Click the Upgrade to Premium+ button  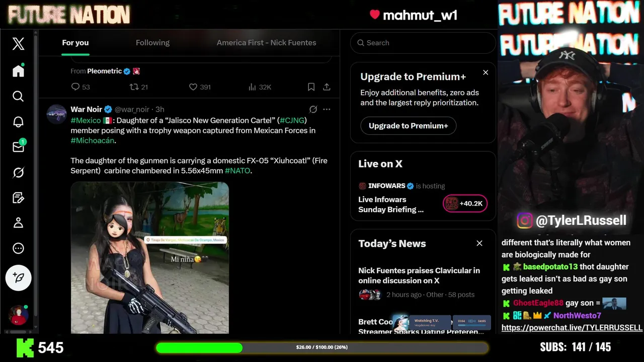[x=408, y=126]
